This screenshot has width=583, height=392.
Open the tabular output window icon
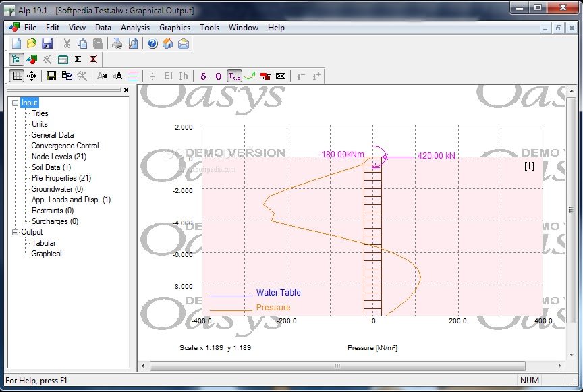coord(63,59)
